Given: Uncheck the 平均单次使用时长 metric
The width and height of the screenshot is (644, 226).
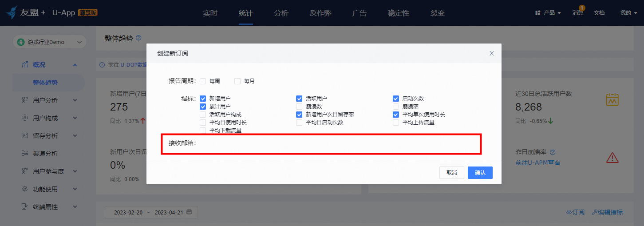Looking at the screenshot, I should click(396, 115).
